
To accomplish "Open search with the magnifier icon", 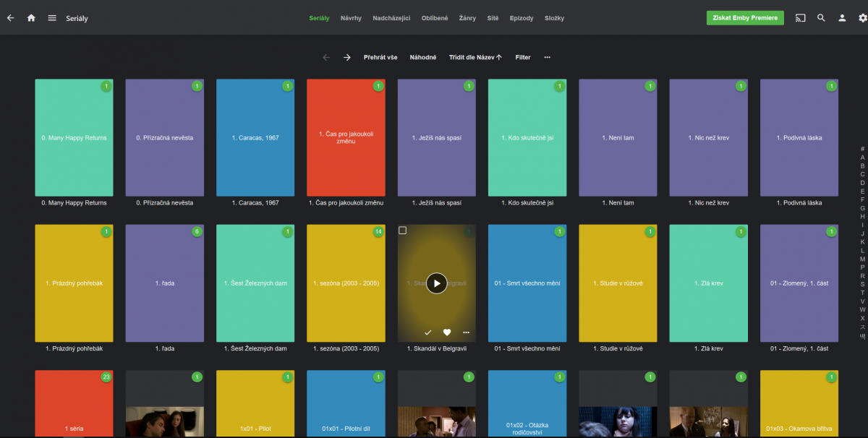I will [x=821, y=18].
